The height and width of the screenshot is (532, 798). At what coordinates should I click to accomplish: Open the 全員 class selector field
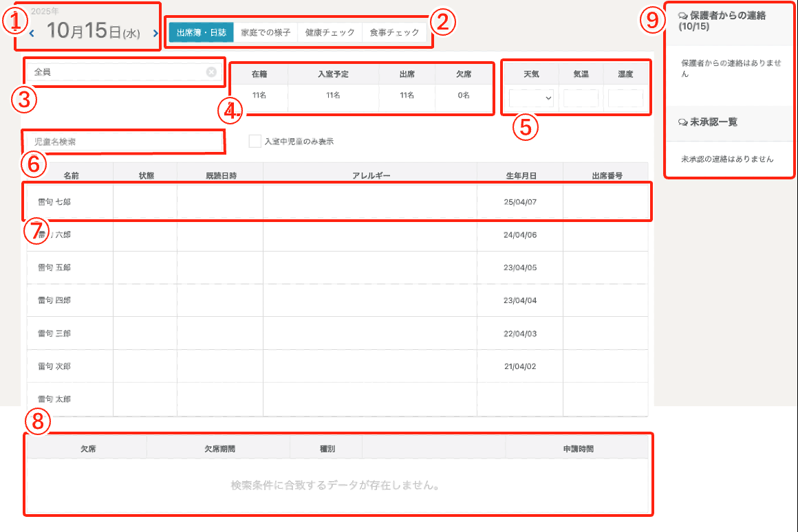[x=117, y=71]
